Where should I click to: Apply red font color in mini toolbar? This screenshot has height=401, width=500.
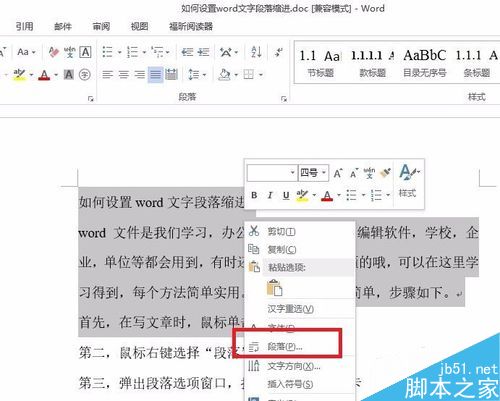pyautogui.click(x=327, y=195)
